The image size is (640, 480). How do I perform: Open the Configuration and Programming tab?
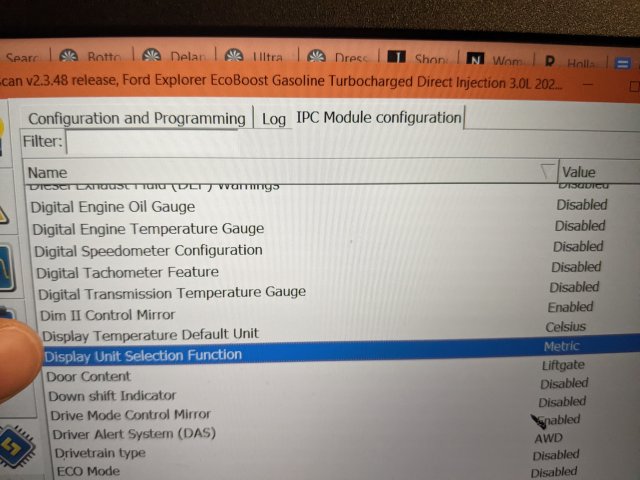pos(136,119)
